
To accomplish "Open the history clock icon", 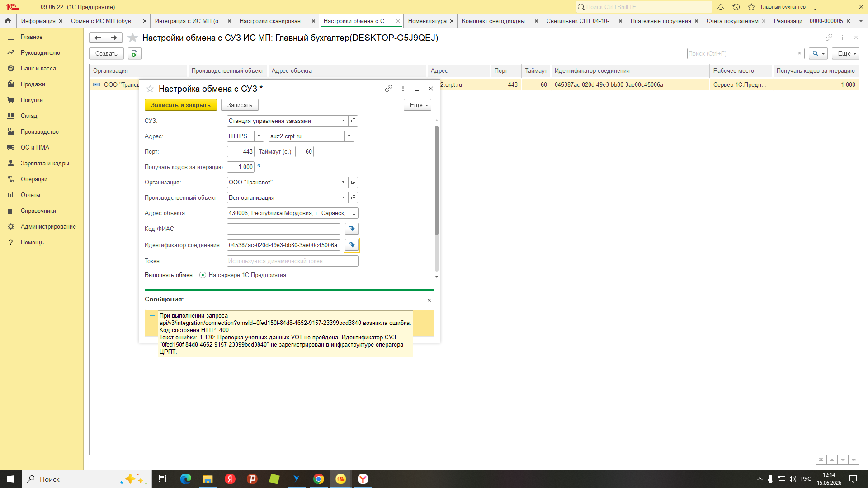I will 736,7.
